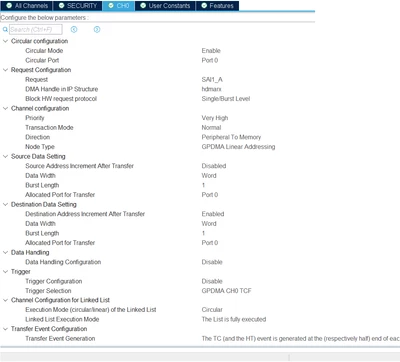This screenshot has width=400, height=362.
Task: Select DMA Handle in IP Structure row
Action: tap(61, 89)
